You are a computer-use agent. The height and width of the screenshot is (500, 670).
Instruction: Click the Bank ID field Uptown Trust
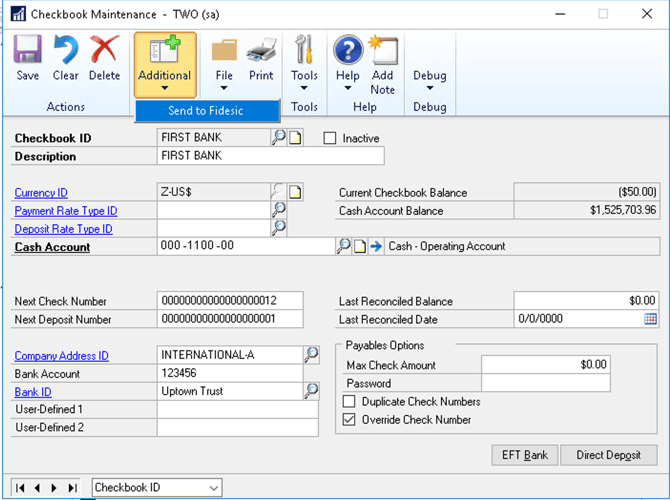point(230,391)
